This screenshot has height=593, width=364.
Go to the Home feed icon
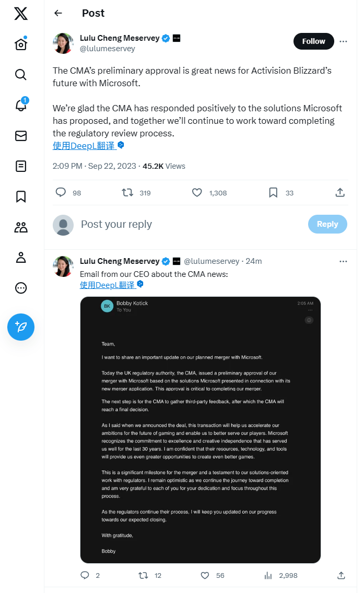pos(21,44)
